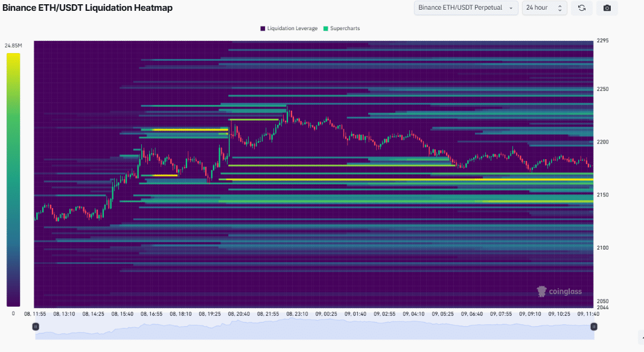Click the Binance ETH/USDT Liquidation Heatmap title

[88, 8]
